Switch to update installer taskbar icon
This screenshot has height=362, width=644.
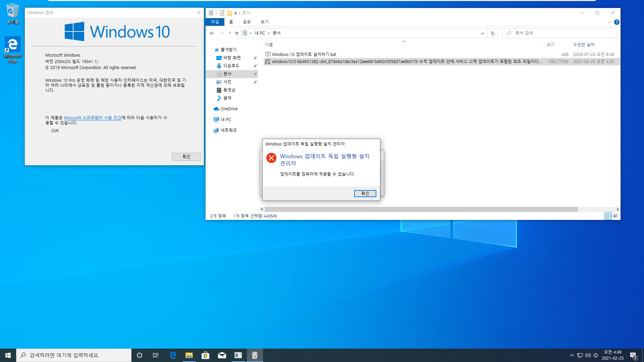(x=255, y=355)
